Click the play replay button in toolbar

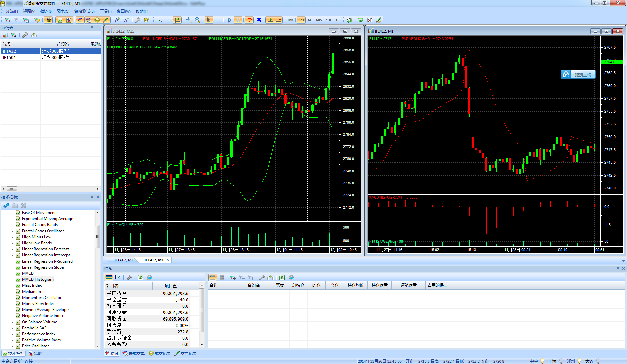tap(229, 20)
